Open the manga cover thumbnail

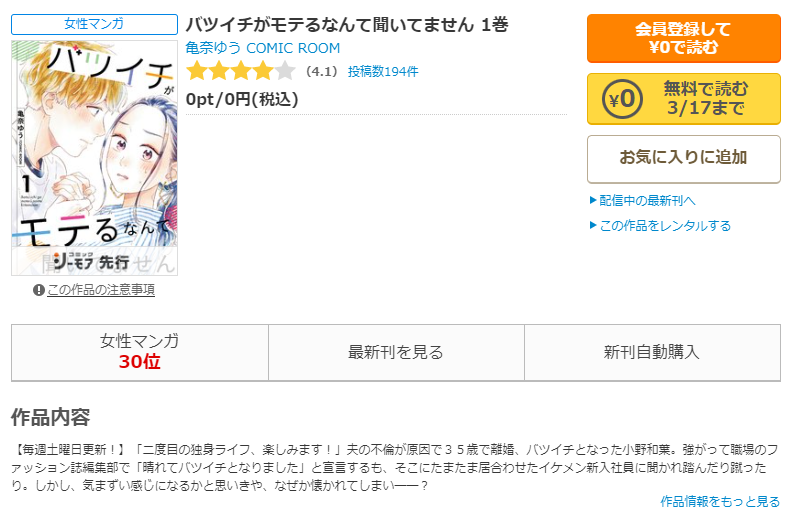pos(95,158)
